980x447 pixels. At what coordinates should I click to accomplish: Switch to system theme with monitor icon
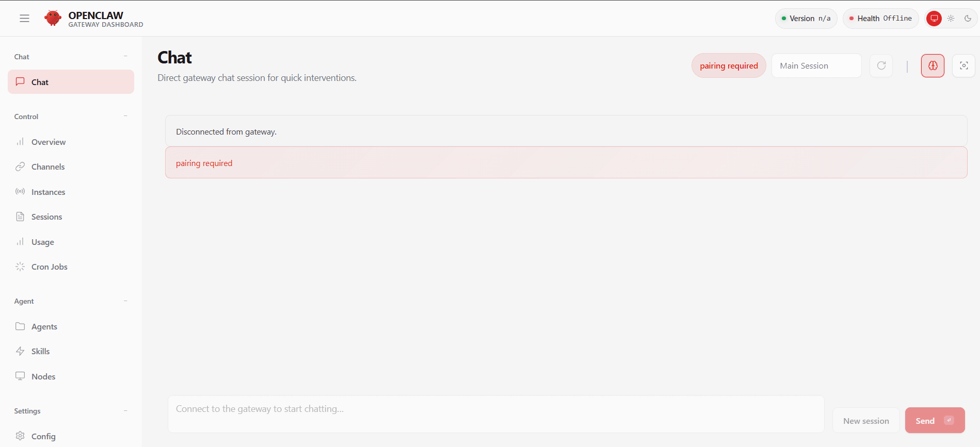[934, 19]
